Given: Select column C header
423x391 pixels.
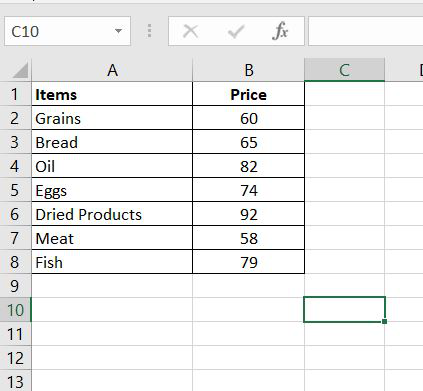Looking at the screenshot, I should point(344,70).
